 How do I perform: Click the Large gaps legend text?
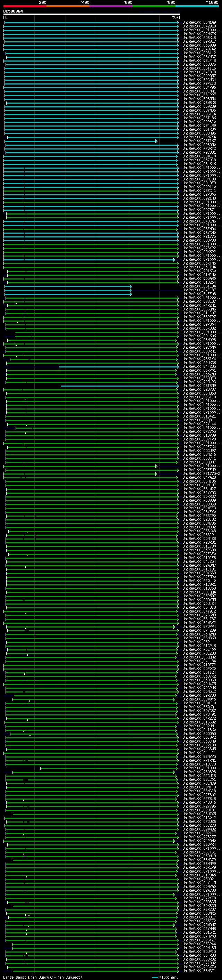[43, 977]
